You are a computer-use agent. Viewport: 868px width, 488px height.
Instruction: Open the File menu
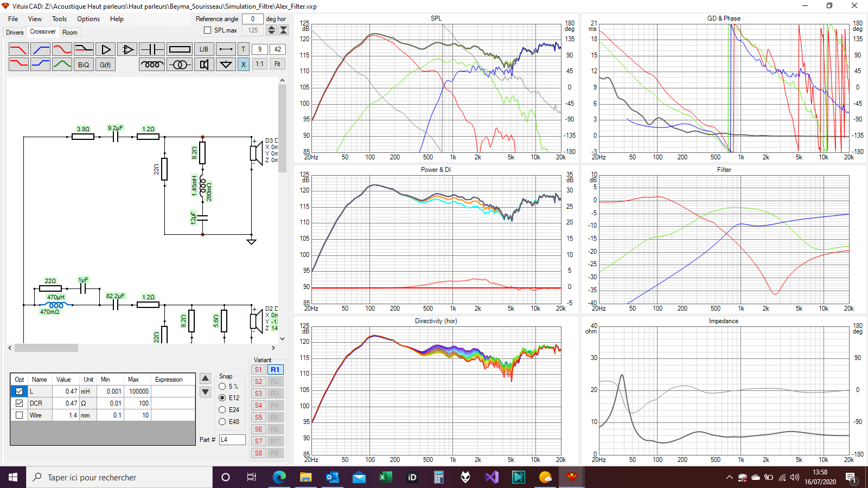pos(13,19)
